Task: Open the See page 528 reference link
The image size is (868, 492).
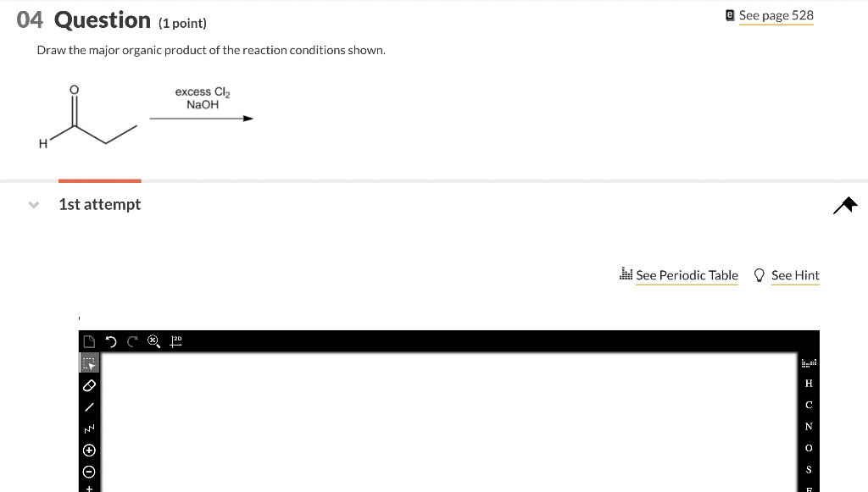Action: tap(776, 15)
